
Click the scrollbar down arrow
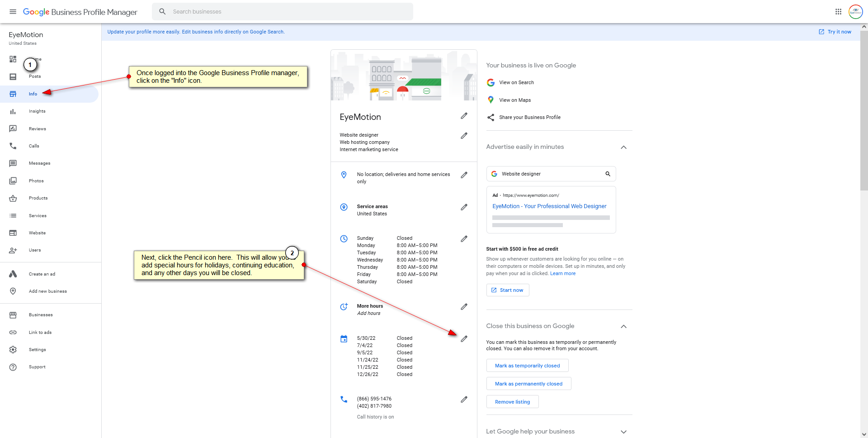(864, 434)
